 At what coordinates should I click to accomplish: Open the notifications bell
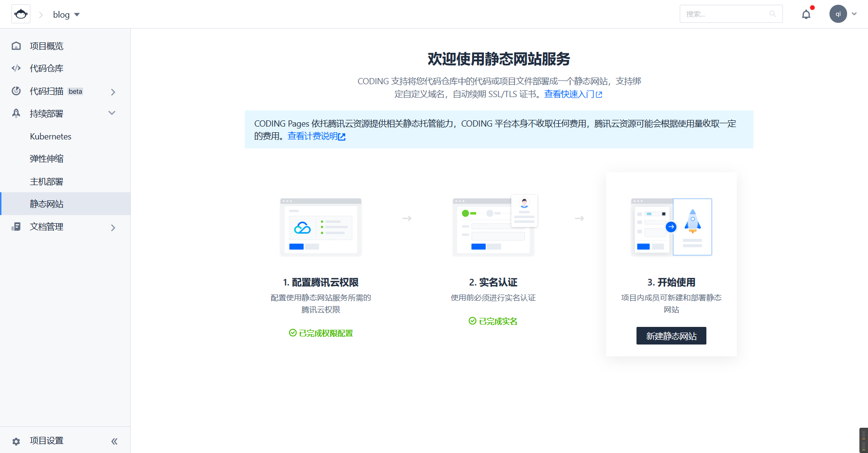806,14
